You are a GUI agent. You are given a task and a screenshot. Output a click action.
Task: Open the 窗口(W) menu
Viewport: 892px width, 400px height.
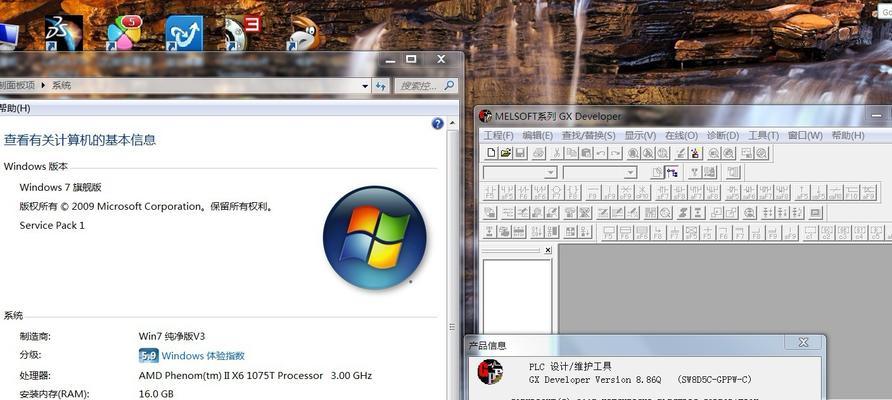(805, 135)
